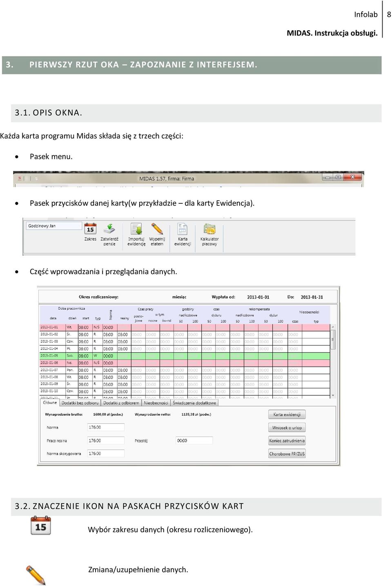Click the Wynagrodzenie netto value 1135,38 zł
The height and width of the screenshot is (586, 392).
click(196, 414)
